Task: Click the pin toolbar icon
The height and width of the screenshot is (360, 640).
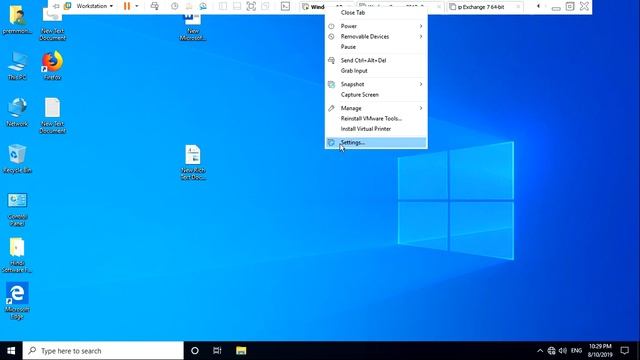Action: 56,6
